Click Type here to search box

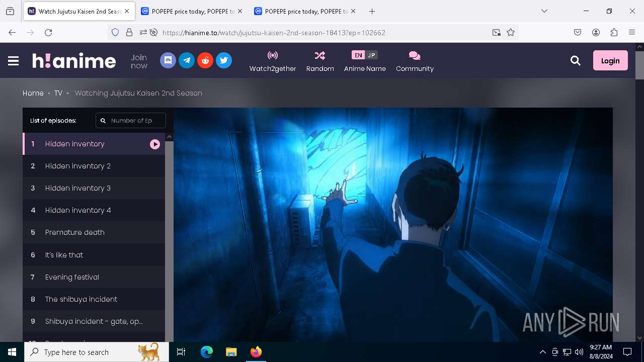click(x=97, y=352)
